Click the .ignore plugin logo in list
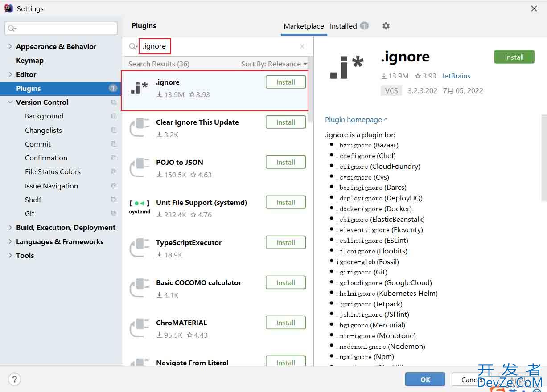Viewport: 547px width, 392px height. point(139,88)
